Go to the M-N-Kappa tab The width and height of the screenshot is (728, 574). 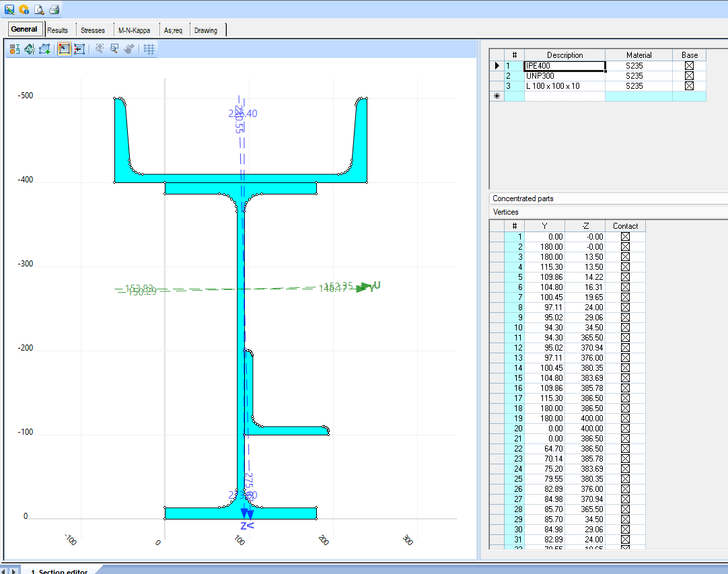[x=134, y=30]
